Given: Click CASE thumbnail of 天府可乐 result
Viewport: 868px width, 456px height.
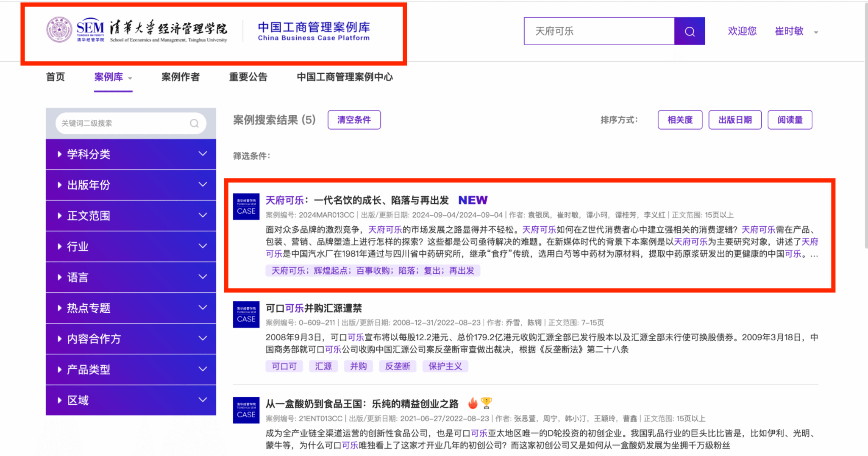Looking at the screenshot, I should tap(246, 206).
